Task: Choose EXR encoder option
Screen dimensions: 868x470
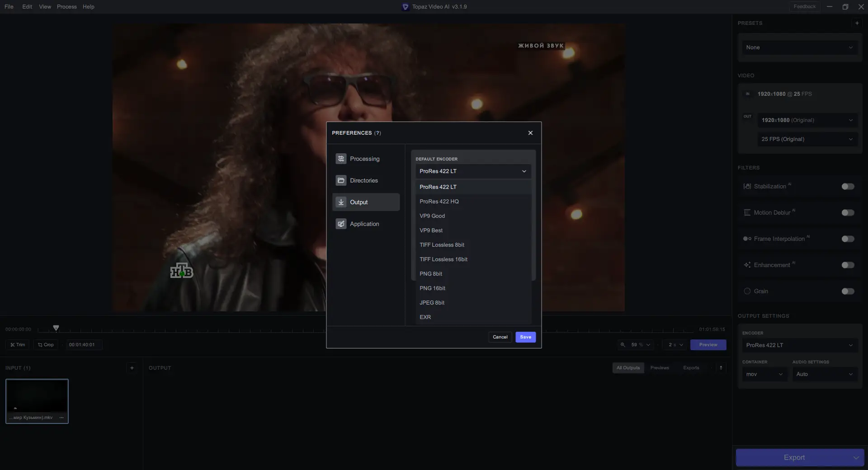Action: [x=473, y=317]
